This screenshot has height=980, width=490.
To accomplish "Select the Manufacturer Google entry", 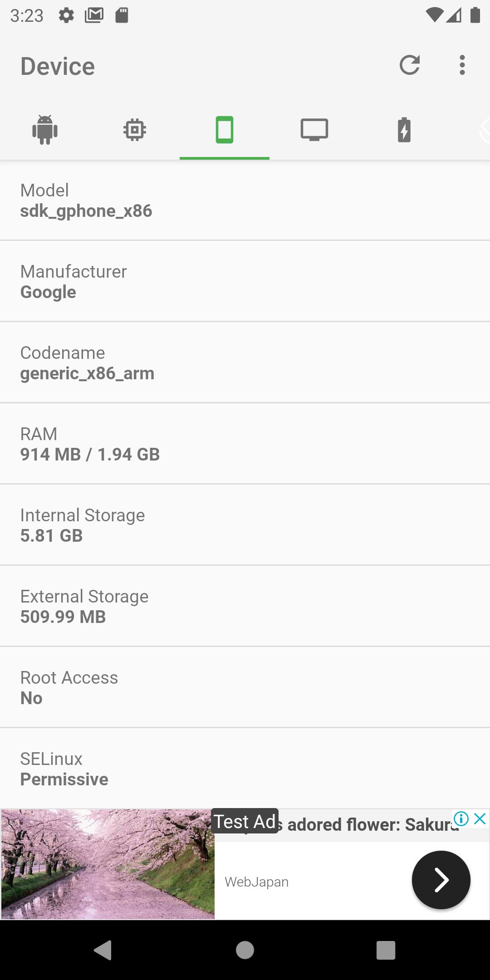I will point(245,281).
